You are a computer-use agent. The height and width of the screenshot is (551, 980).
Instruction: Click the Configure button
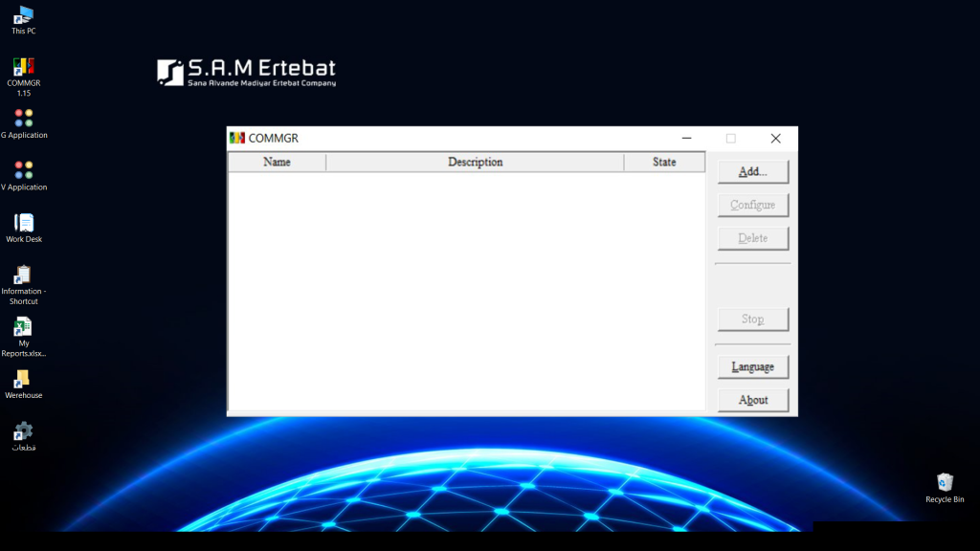[x=753, y=205]
